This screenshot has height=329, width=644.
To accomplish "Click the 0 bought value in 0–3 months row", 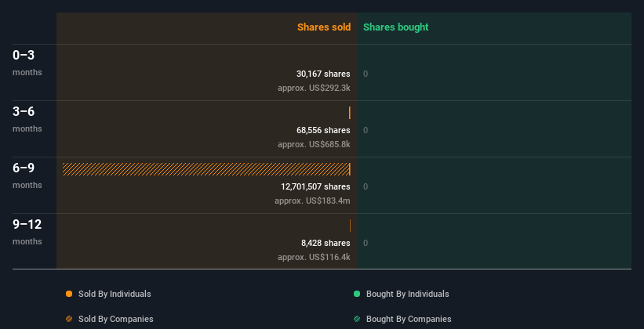I will pyautogui.click(x=366, y=74).
